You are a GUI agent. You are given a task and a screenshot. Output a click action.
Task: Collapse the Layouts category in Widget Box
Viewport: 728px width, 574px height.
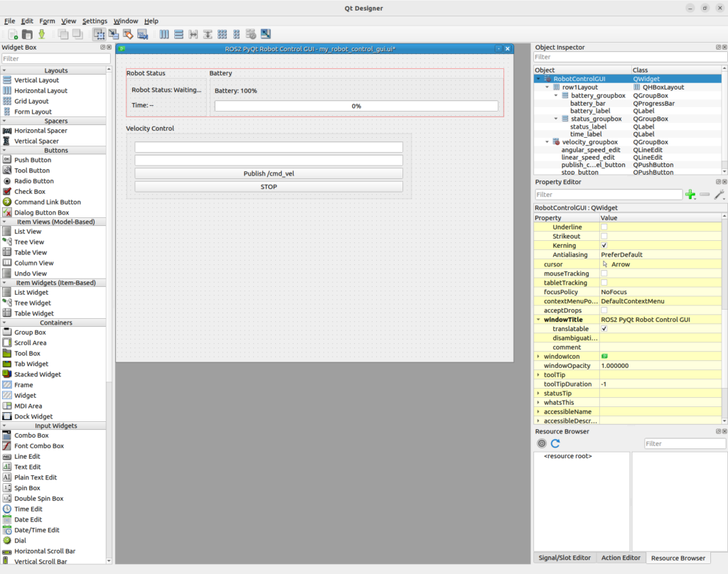click(x=4, y=70)
